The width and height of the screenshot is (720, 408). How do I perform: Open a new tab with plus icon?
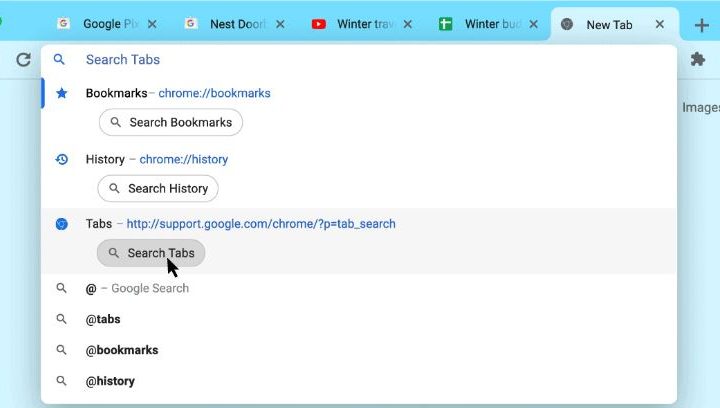click(x=702, y=25)
